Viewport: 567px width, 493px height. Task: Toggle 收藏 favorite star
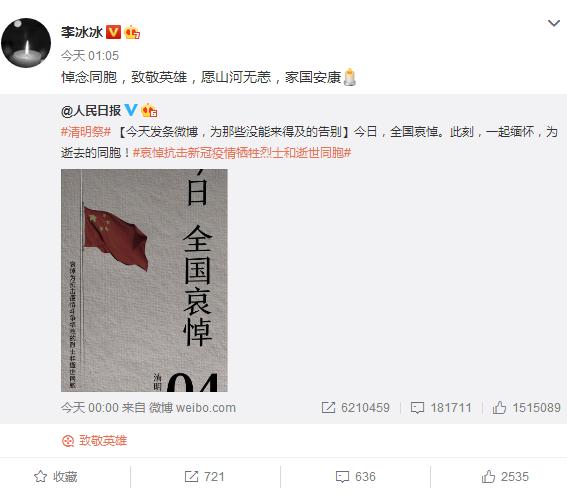point(56,476)
